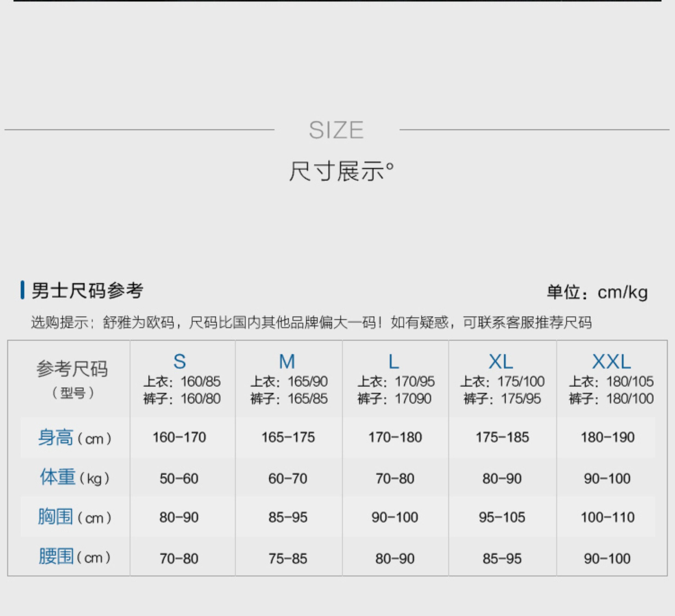Click the 体重 (kg) row label
The height and width of the screenshot is (616, 675).
pos(74,478)
